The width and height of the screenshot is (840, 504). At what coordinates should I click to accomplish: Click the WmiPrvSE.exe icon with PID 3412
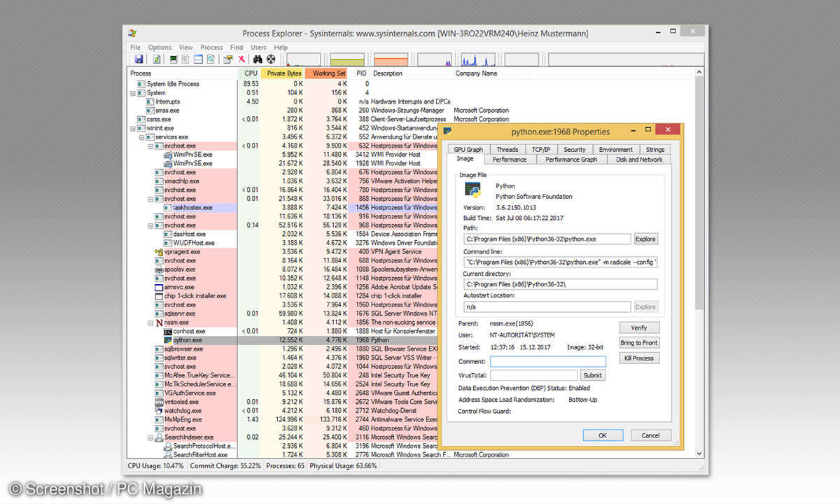click(167, 155)
